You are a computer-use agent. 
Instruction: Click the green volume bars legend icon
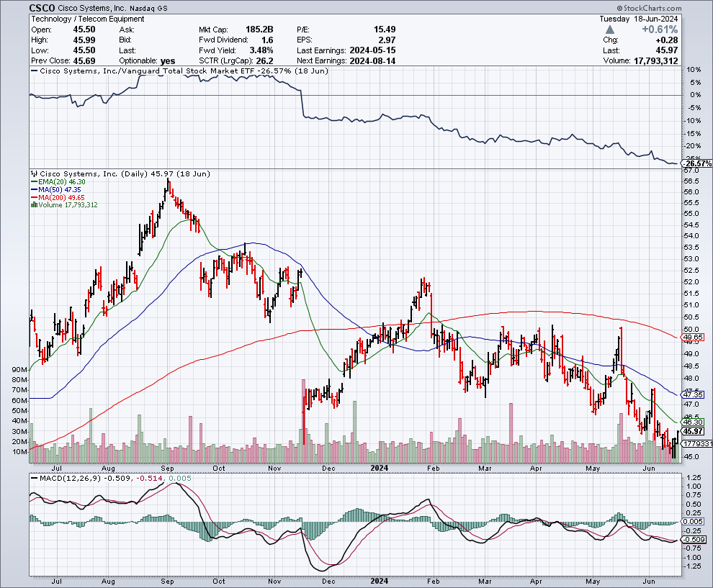33,205
